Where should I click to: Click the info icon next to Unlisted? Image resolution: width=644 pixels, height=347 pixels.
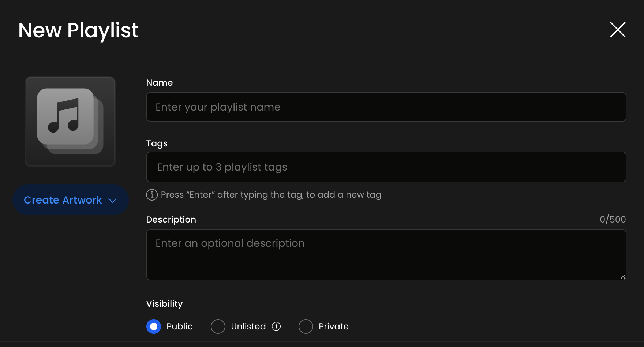(277, 326)
